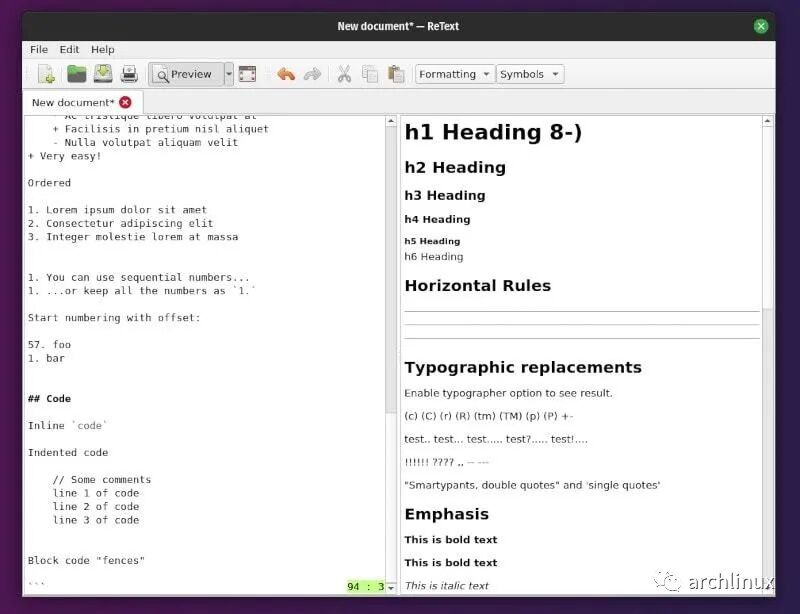
Task: Print the document using the printer icon
Action: (129, 75)
